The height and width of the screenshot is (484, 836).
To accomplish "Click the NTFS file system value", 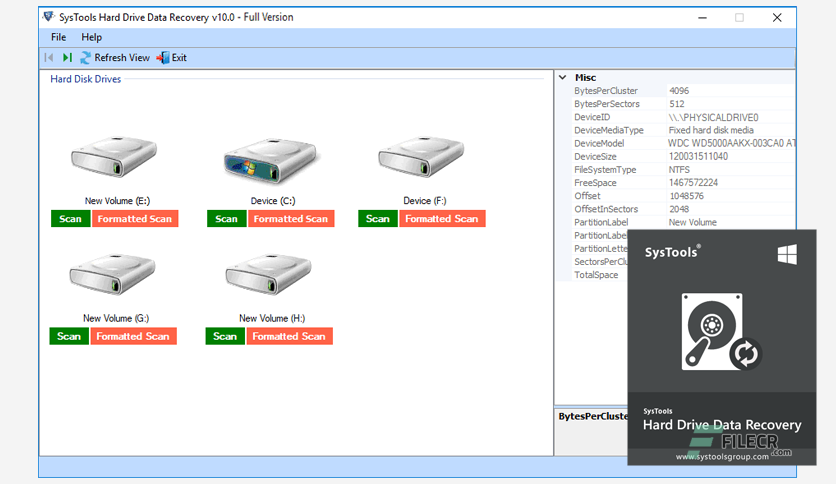I will [x=679, y=170].
